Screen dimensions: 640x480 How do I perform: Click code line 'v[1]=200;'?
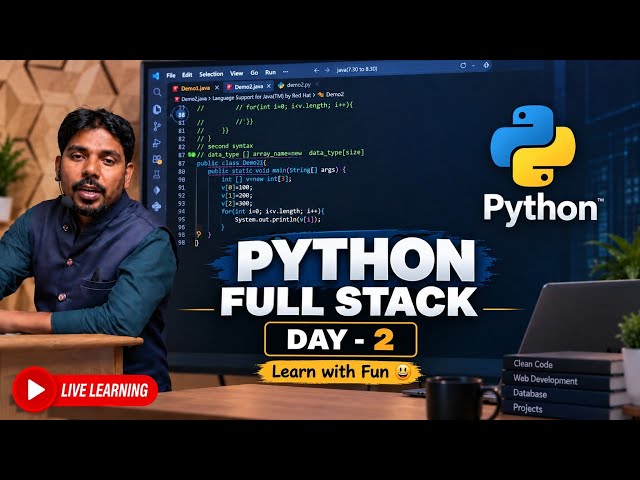tap(237, 196)
